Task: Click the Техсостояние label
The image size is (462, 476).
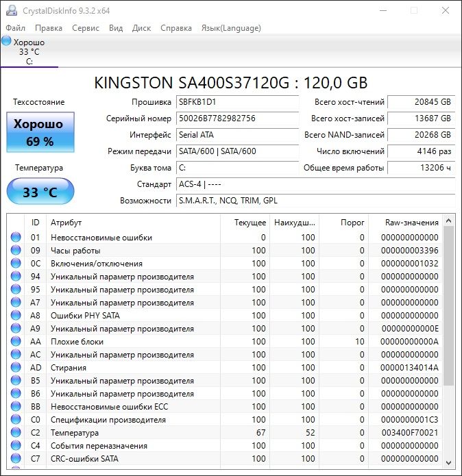Action: [39, 102]
